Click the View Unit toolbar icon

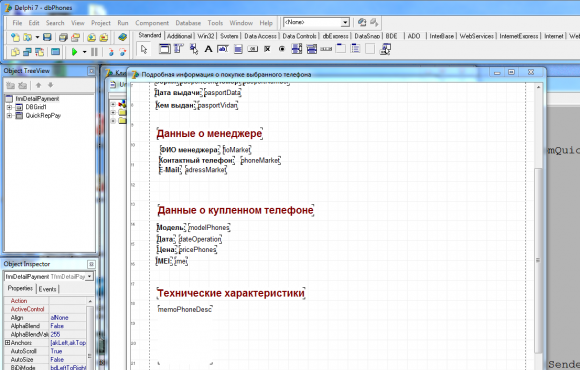pos(15,52)
